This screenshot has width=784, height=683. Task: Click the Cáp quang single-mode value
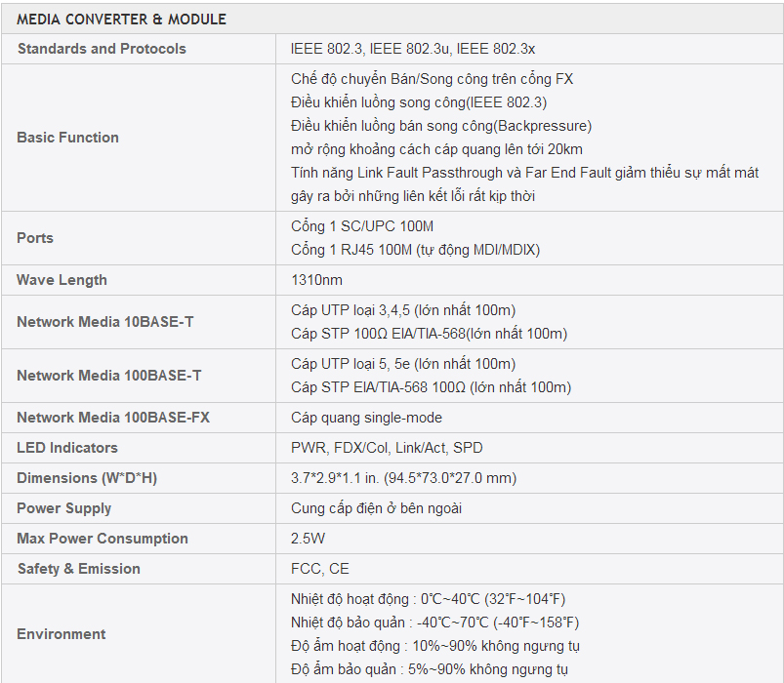click(366, 418)
